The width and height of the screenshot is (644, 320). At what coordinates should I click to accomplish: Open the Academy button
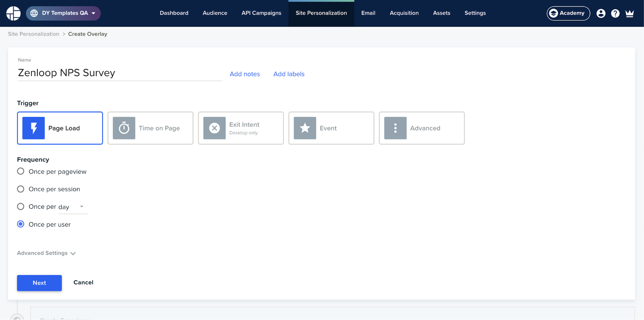point(568,13)
